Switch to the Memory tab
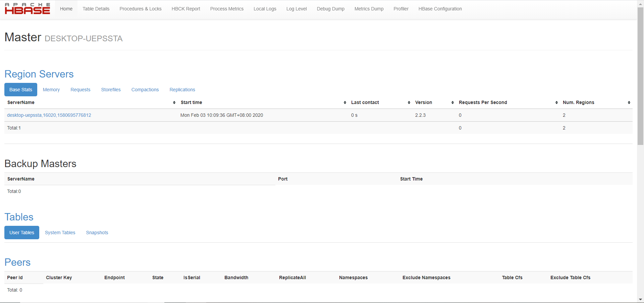Image resolution: width=644 pixels, height=303 pixels. coord(51,90)
